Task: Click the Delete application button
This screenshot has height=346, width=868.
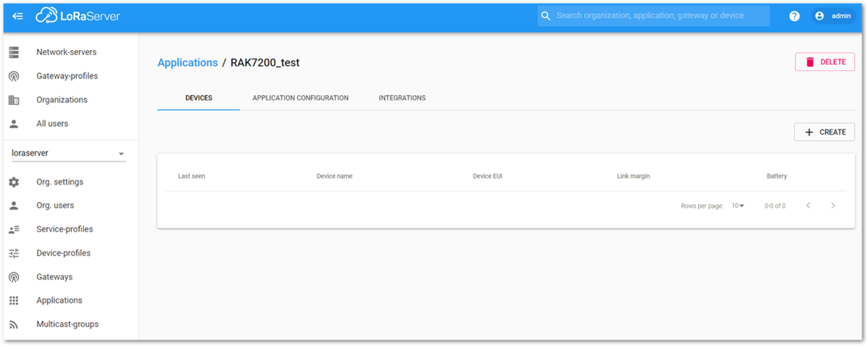Action: 825,62
